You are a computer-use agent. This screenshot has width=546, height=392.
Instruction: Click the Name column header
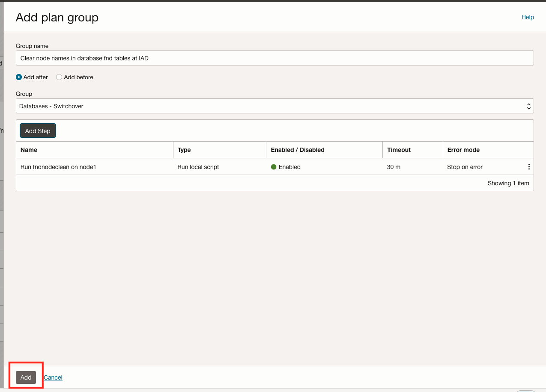pos(29,150)
